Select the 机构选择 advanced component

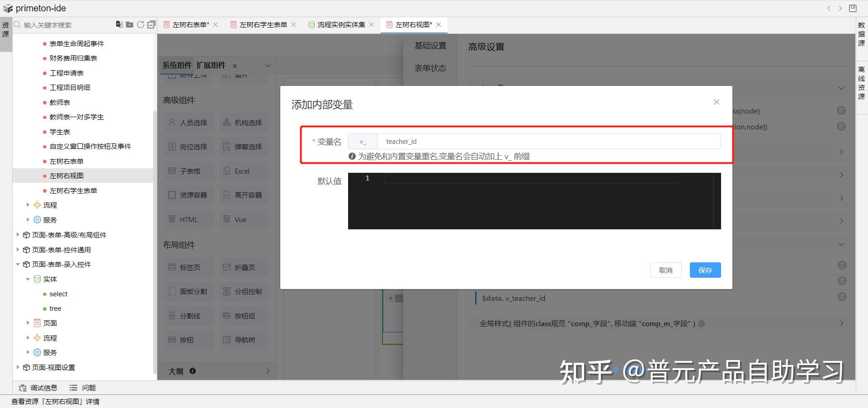pos(244,122)
